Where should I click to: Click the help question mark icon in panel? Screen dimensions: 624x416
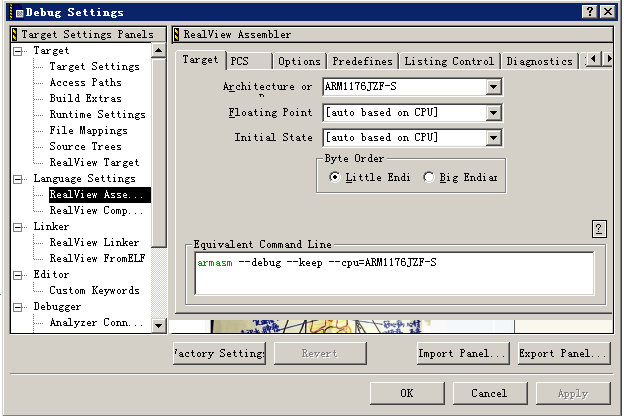tap(599, 229)
